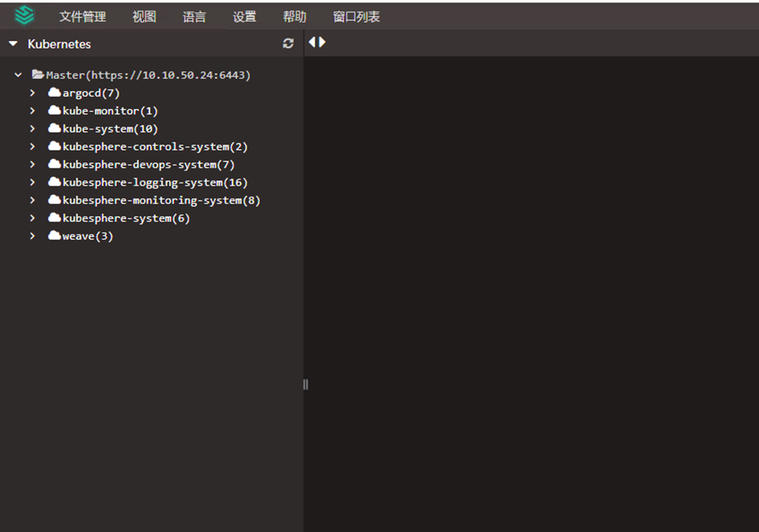Image resolution: width=759 pixels, height=532 pixels.
Task: Click the weave cloud icon
Action: coord(54,235)
